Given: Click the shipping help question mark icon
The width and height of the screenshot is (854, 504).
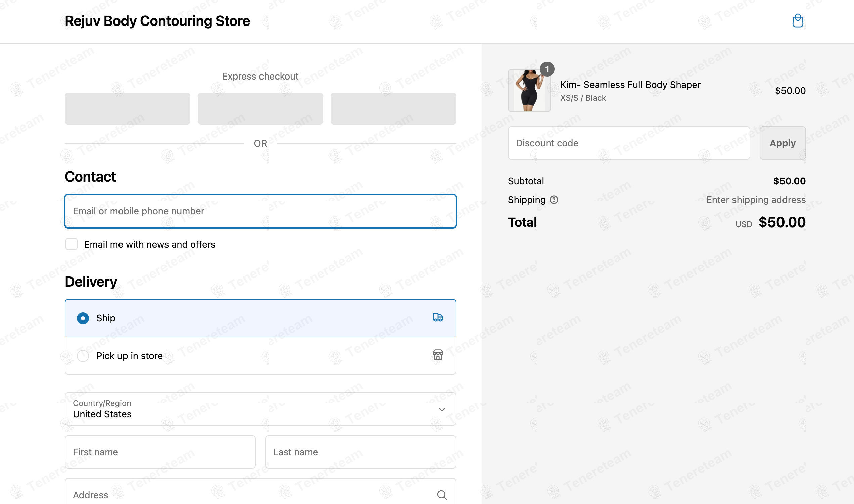Looking at the screenshot, I should (x=554, y=200).
